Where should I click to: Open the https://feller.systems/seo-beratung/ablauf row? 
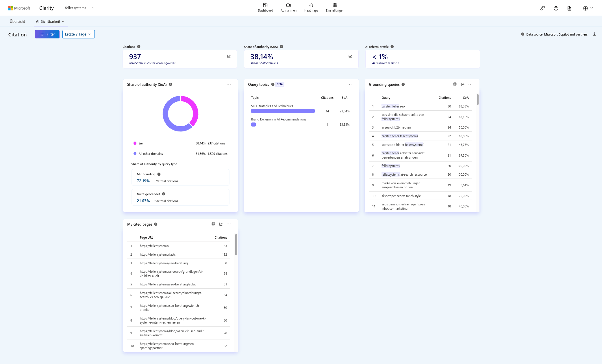[179, 284]
